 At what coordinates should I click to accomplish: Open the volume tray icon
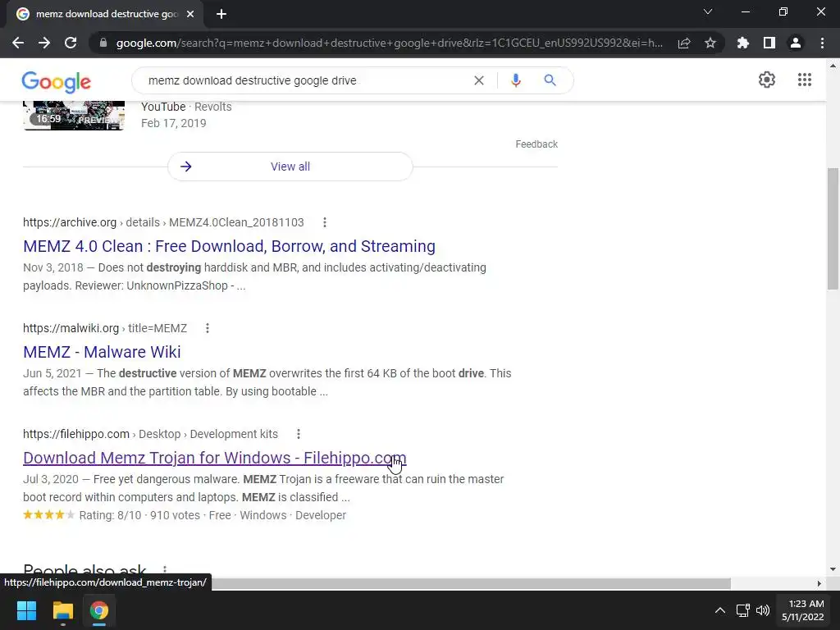pyautogui.click(x=763, y=610)
